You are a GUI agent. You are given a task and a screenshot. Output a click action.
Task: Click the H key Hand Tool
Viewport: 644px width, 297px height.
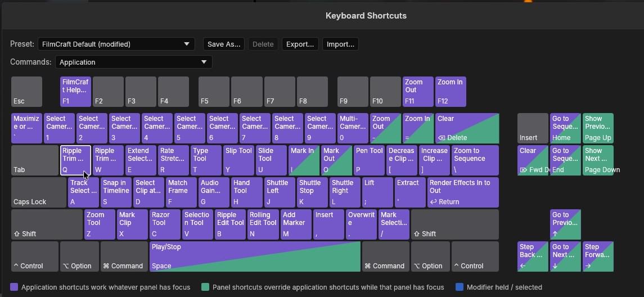click(x=246, y=192)
